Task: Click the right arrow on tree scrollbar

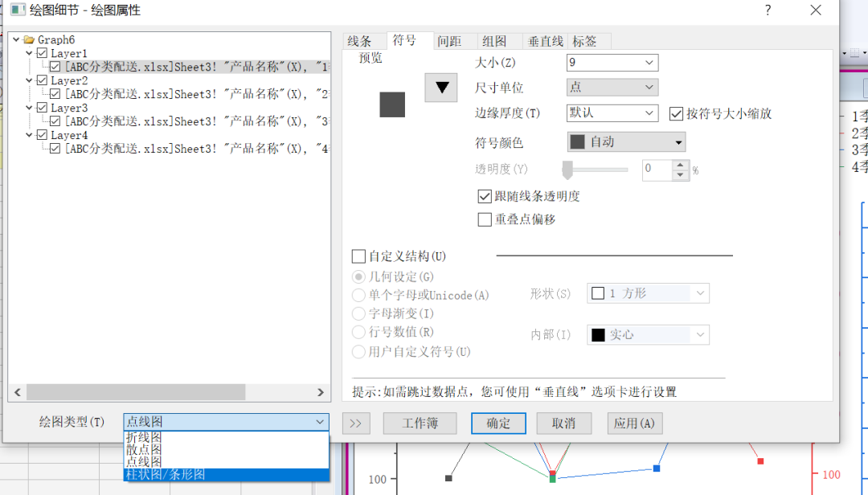Action: 321,392
